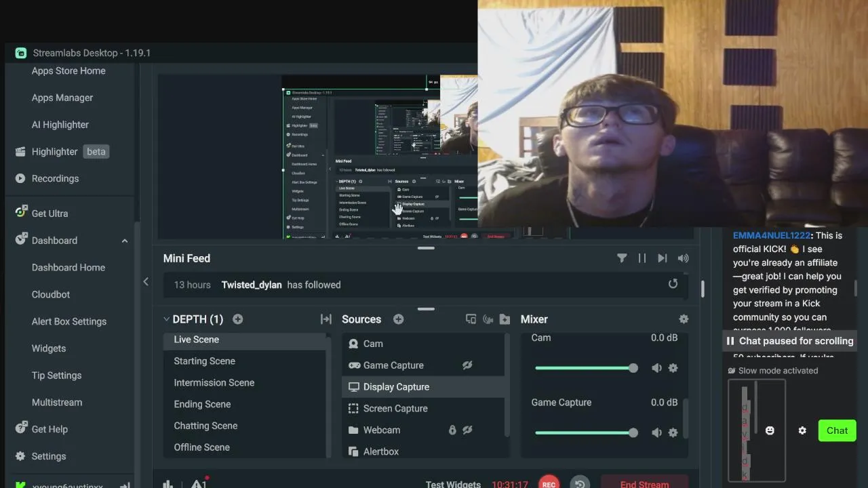868x488 pixels.
Task: Click the Twisted_dylan follower name
Action: pos(252,285)
